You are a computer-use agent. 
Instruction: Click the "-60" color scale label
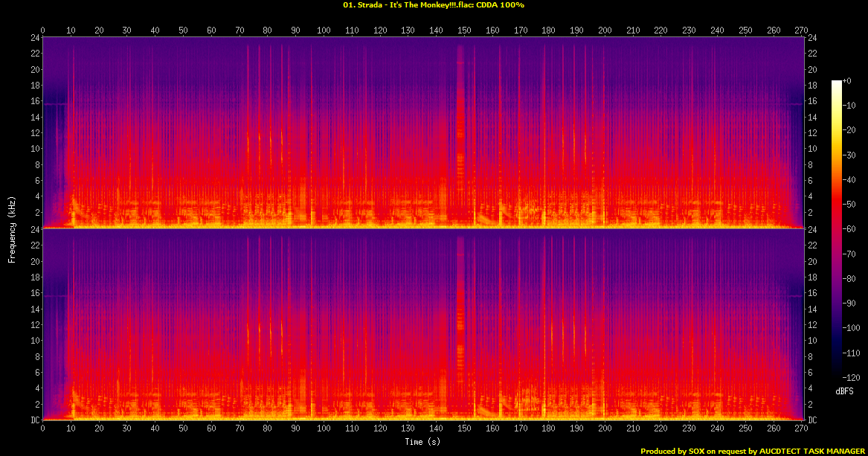849,229
